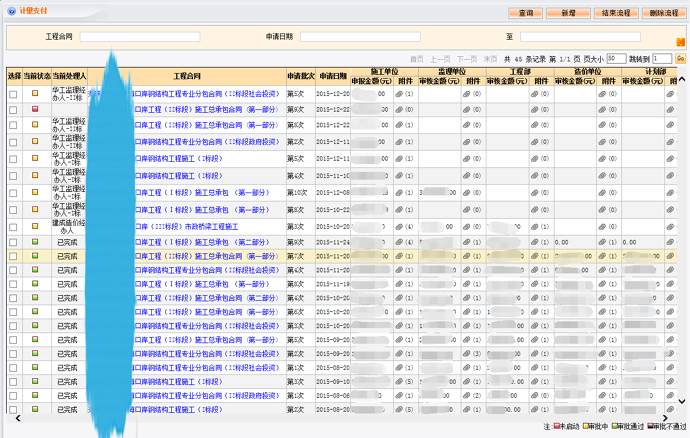This screenshot has width=690, height=438.
Task: Click 监理单位 attachment paperclip in first row
Action: (466, 93)
